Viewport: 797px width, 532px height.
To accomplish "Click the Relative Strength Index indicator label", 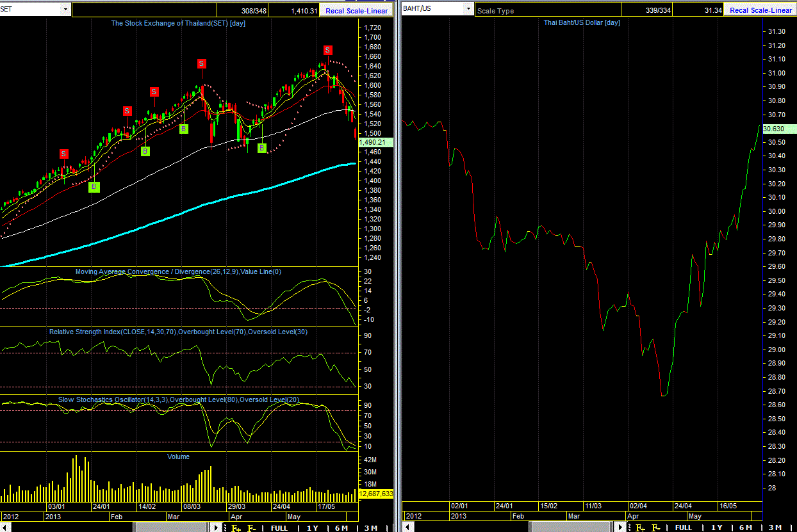I will (x=178, y=332).
